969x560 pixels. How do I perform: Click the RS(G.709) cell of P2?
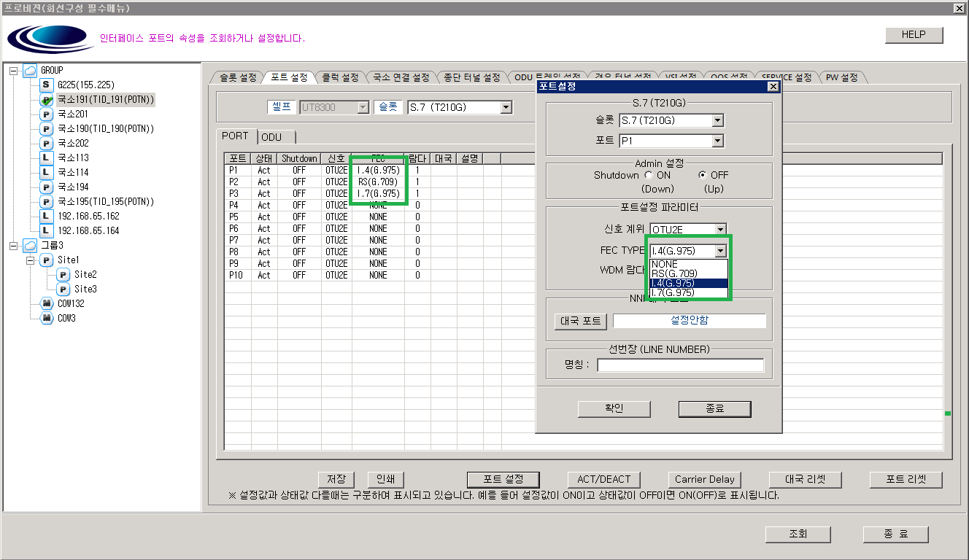click(x=378, y=182)
